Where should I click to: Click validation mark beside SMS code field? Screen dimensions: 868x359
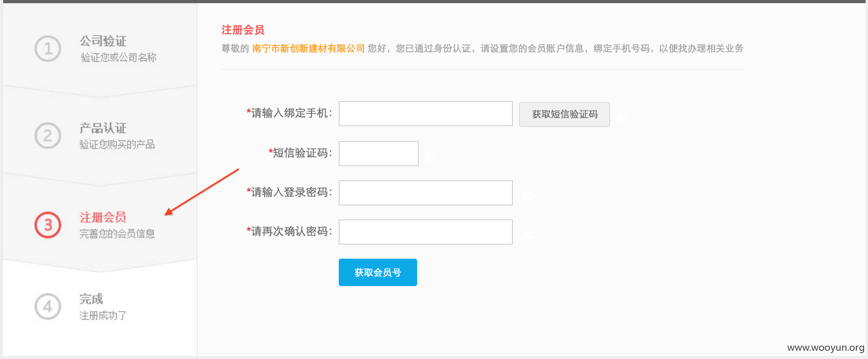coord(431,156)
